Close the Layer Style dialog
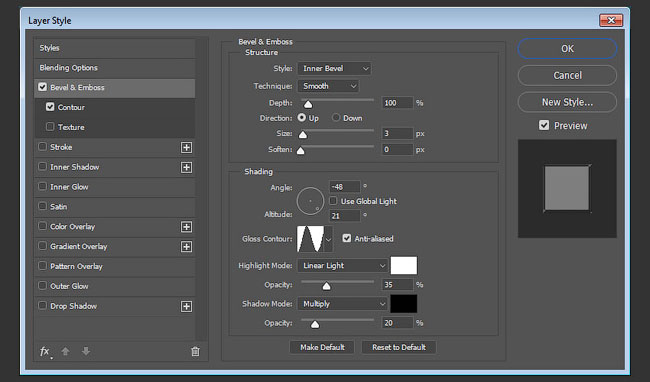The image size is (650, 382). click(611, 20)
